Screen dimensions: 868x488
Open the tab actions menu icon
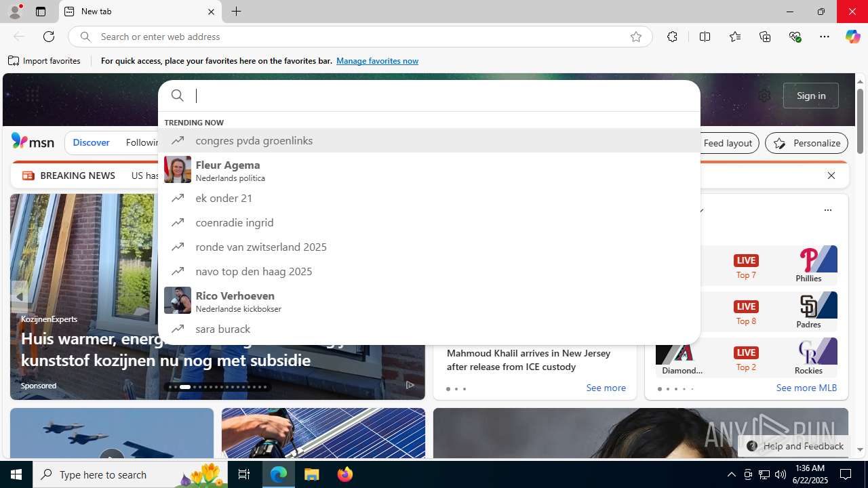point(41,12)
